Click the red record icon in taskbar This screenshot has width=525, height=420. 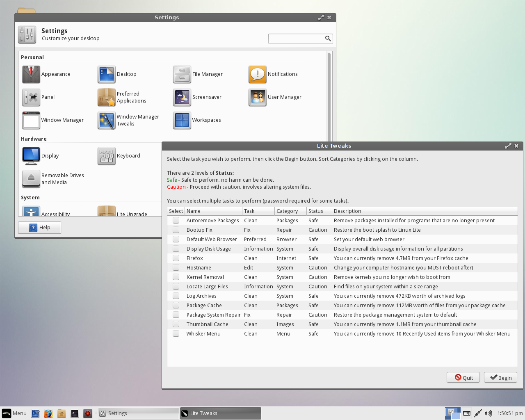(88, 413)
